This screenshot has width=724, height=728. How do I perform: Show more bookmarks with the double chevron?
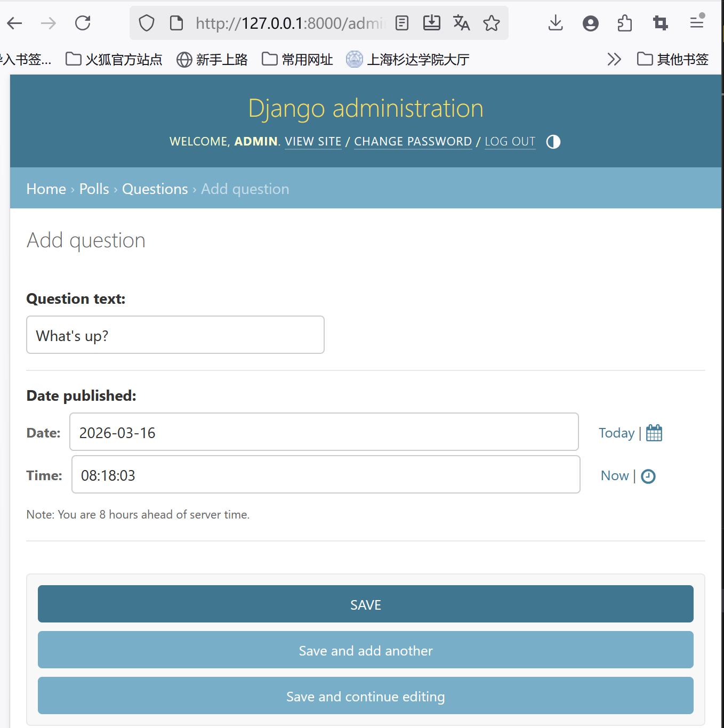coord(614,59)
